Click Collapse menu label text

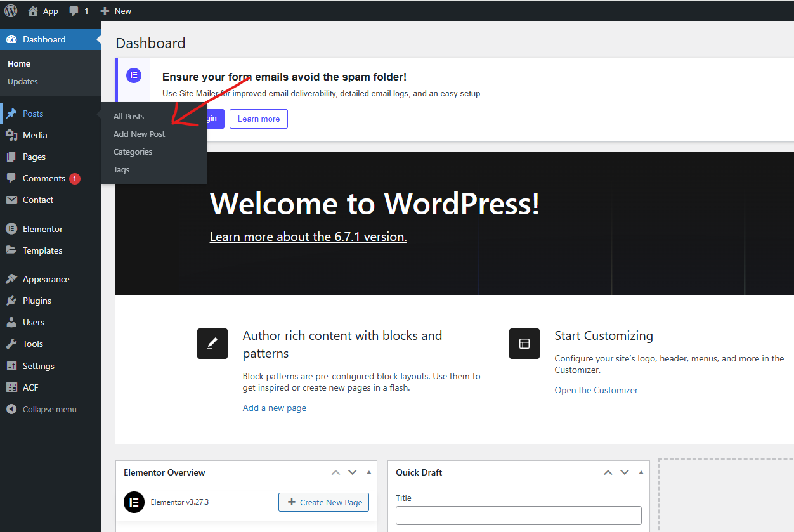click(49, 409)
